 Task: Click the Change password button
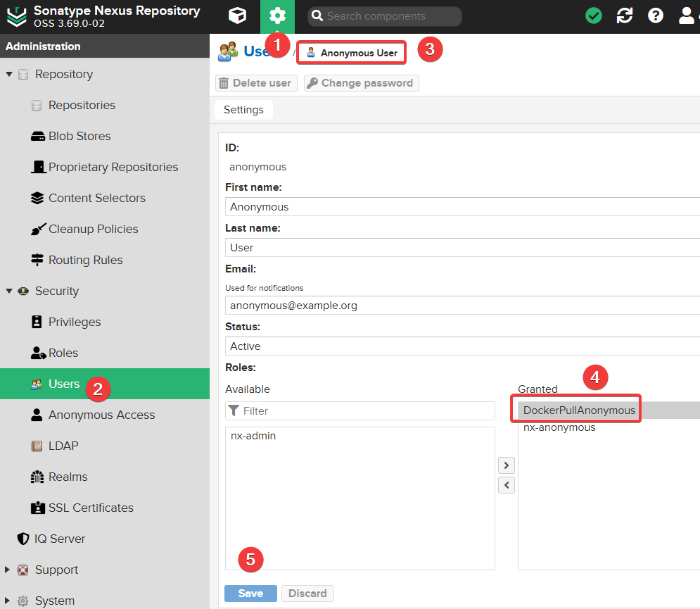pos(361,83)
